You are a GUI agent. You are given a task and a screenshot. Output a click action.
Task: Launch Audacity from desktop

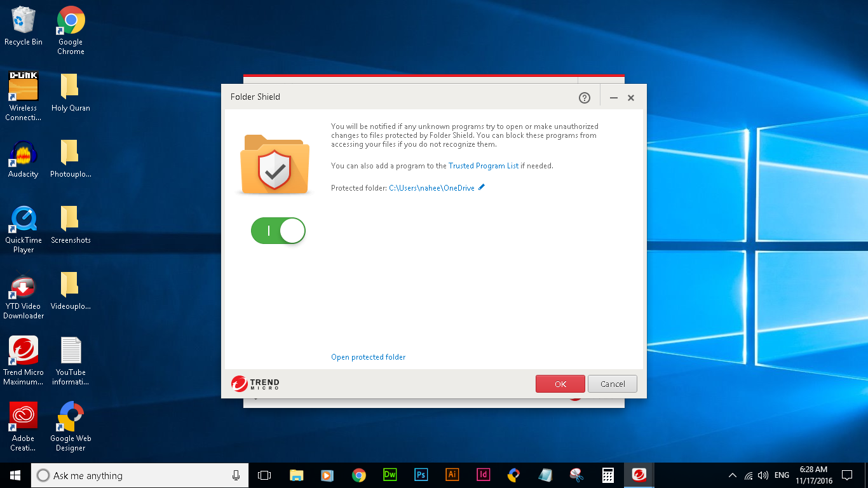(x=24, y=158)
